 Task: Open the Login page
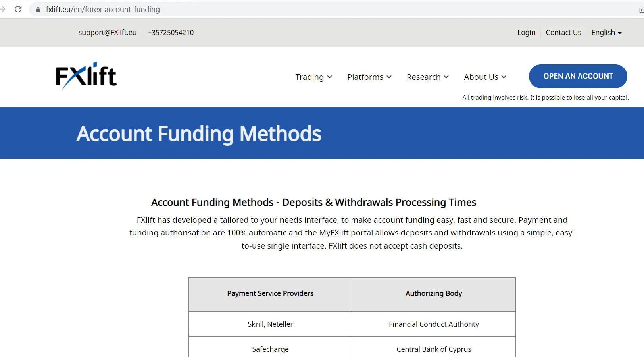526,33
